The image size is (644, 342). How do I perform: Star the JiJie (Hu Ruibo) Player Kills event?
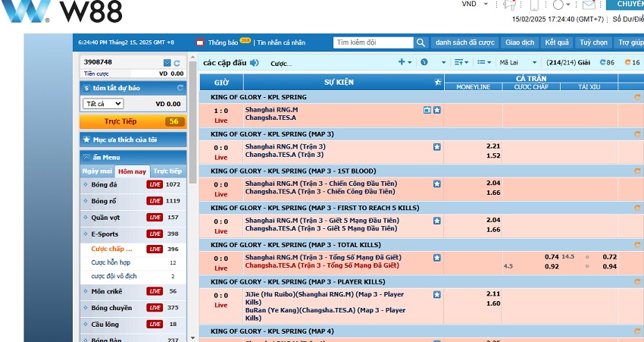[x=437, y=295]
